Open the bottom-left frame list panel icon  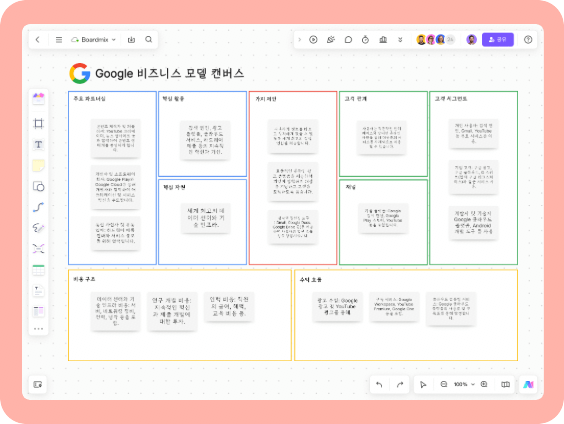pyautogui.click(x=38, y=384)
